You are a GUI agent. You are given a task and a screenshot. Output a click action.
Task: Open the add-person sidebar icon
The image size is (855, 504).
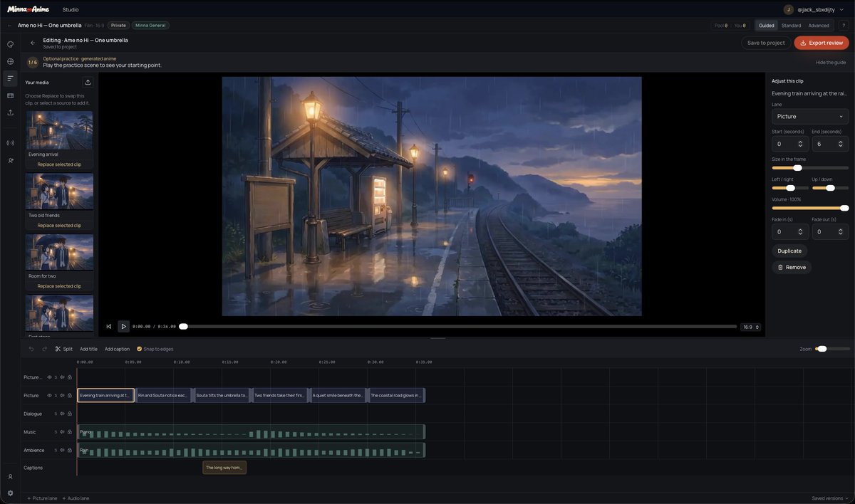point(10,160)
